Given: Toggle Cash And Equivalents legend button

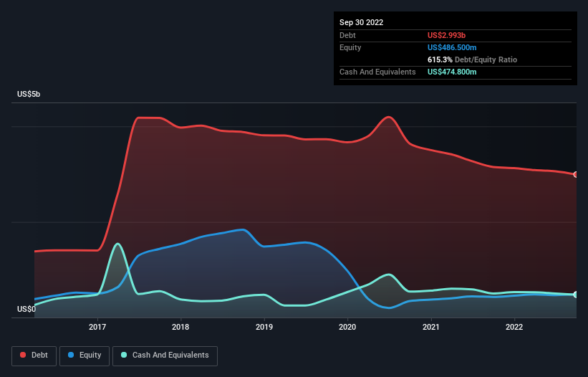Looking at the screenshot, I should [165, 355].
